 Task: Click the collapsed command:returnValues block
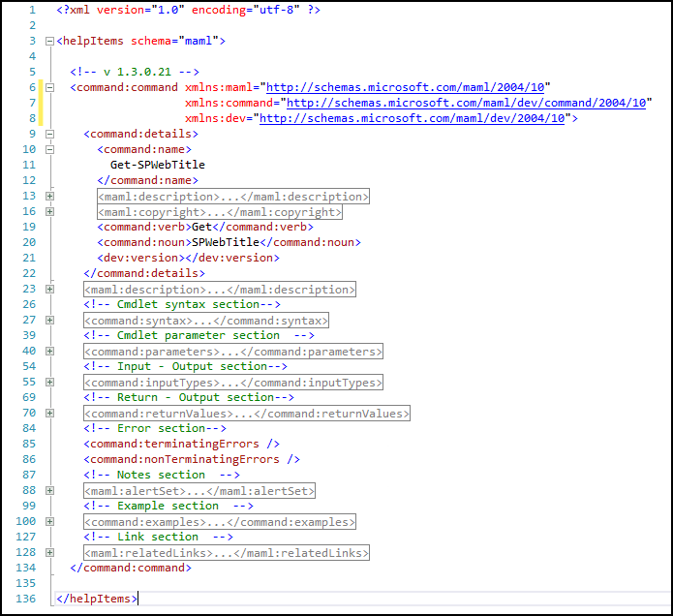coord(247,414)
